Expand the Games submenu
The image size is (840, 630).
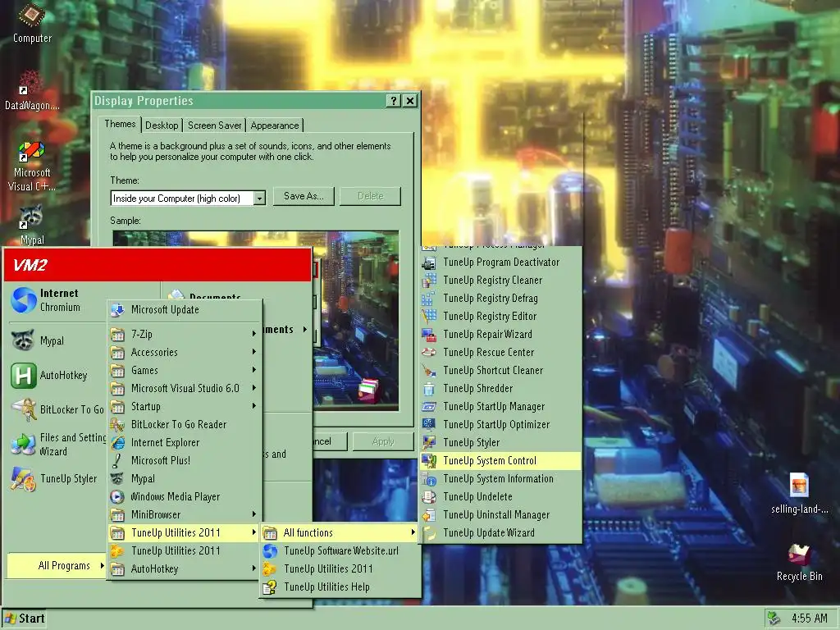pyautogui.click(x=185, y=370)
